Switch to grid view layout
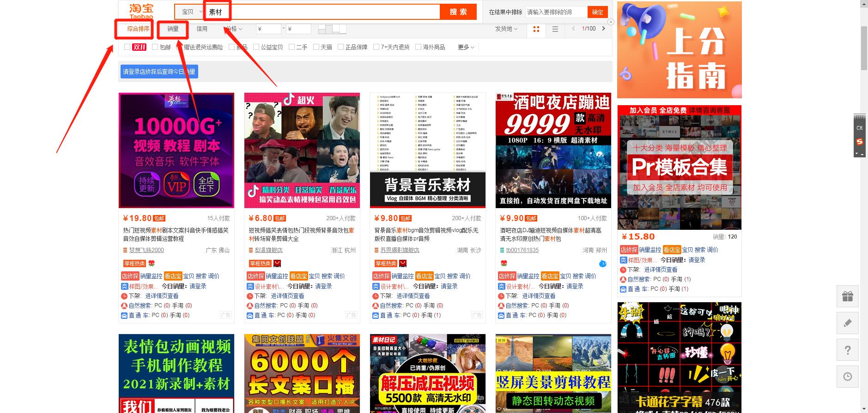 pyautogui.click(x=536, y=29)
